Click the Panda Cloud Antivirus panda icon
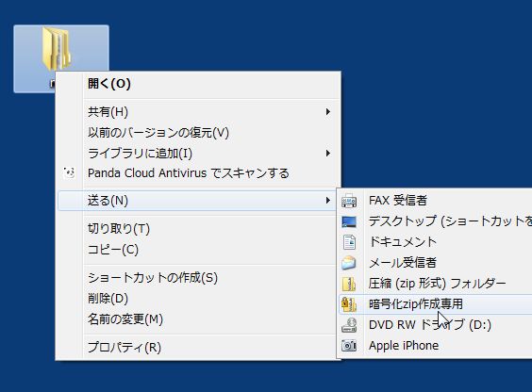The width and height of the screenshot is (532, 392). pyautogui.click(x=69, y=173)
